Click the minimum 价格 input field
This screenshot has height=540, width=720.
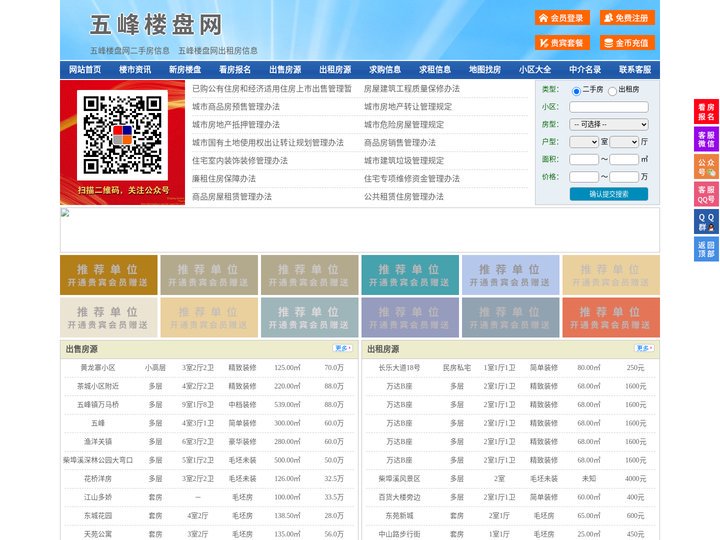[x=584, y=177]
